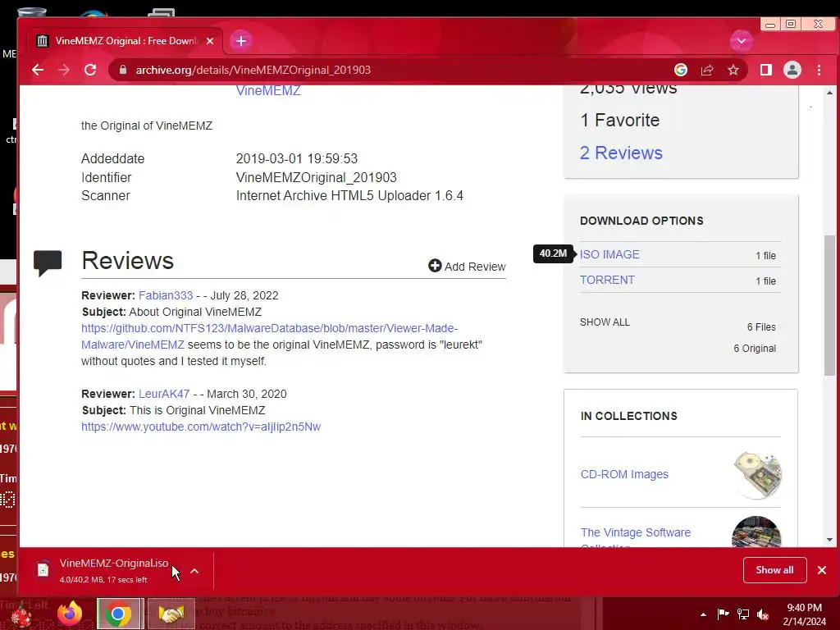Viewport: 840px width, 630px height.
Task: Click the Reviews speech bubble icon
Action: point(48,262)
